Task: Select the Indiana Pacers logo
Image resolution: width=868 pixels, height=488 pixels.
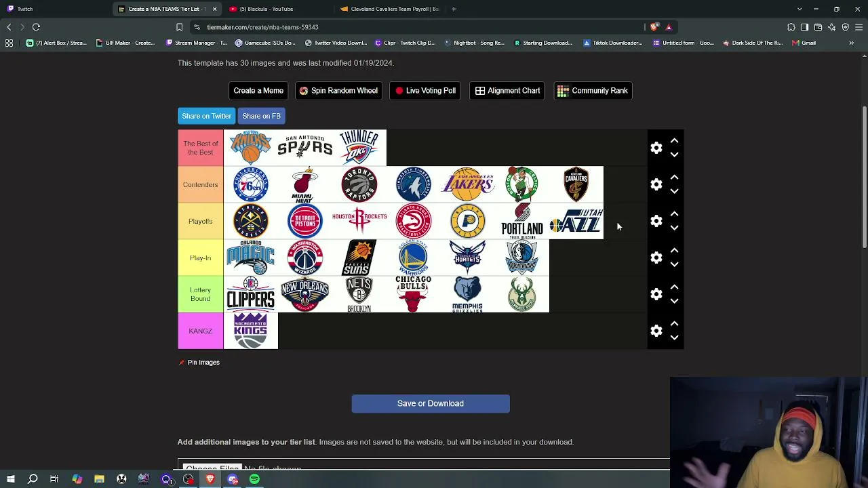Action: (468, 221)
